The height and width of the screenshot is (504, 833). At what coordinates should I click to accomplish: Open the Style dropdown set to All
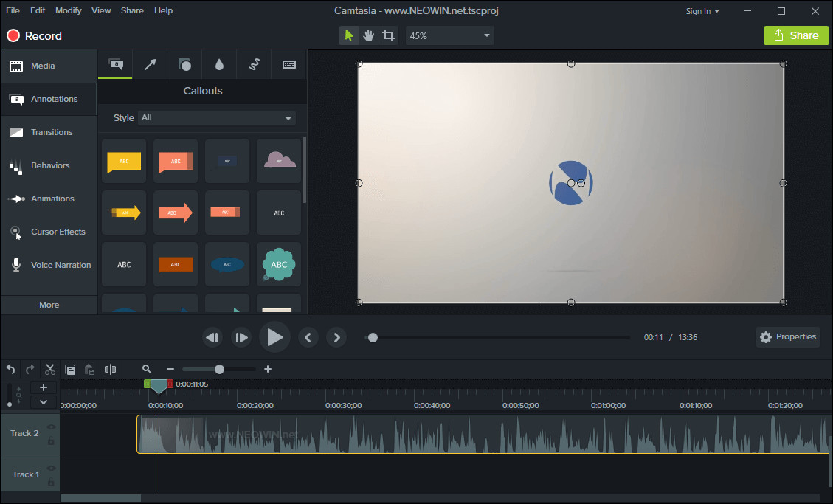pyautogui.click(x=216, y=117)
